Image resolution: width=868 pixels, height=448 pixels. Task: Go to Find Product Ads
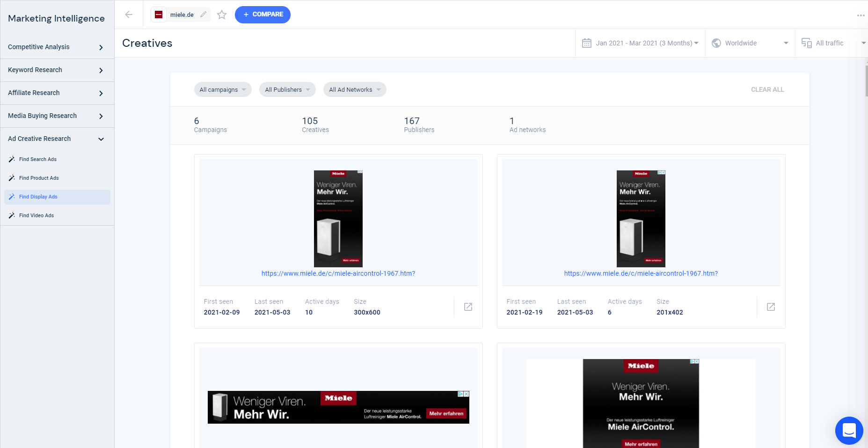click(57, 178)
